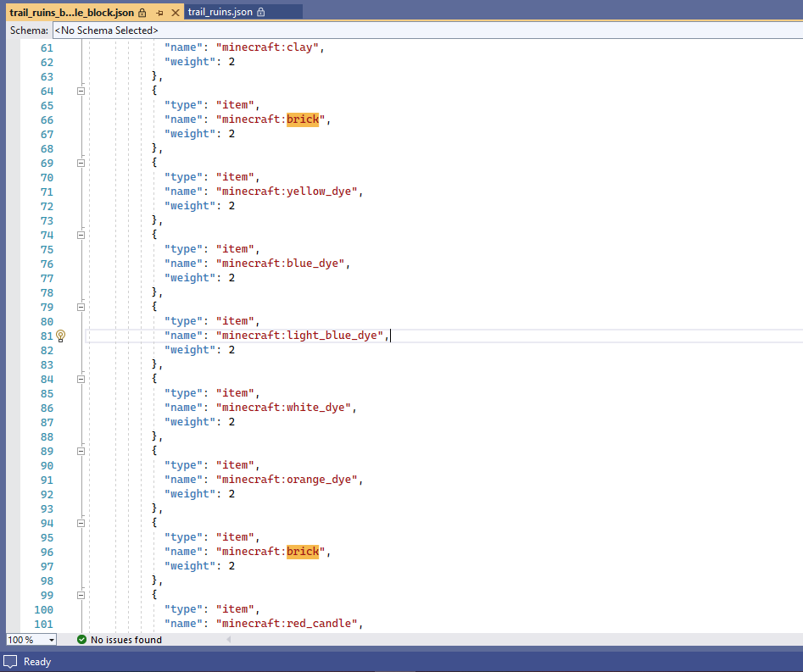Click the horizontal scrollbar left arrow
Viewport: 803px width, 672px height.
coord(227,640)
